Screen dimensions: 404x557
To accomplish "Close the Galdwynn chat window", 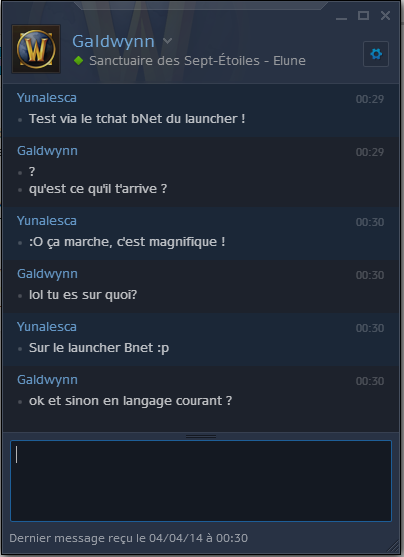I will 385,16.
